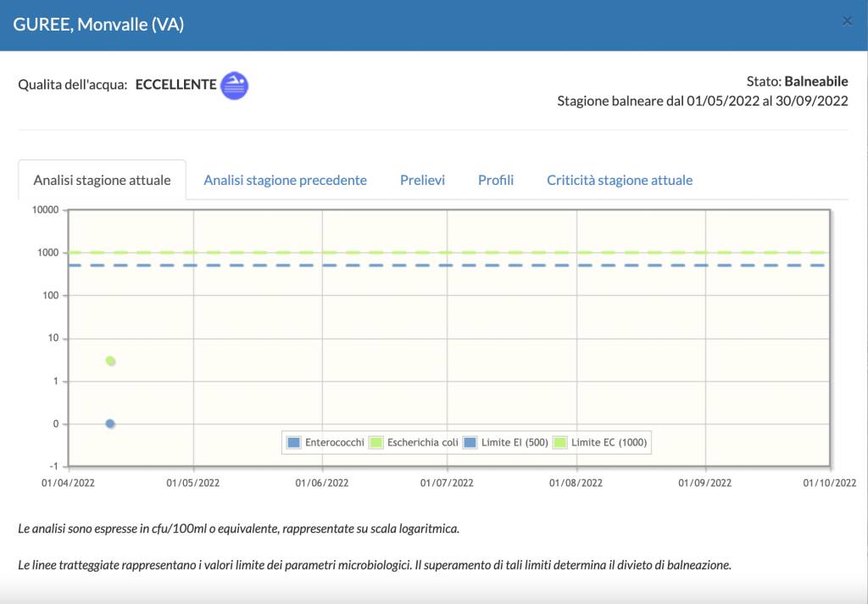The image size is (868, 604).
Task: Click the Escherichia coli green legend swatch
Action: [x=377, y=442]
